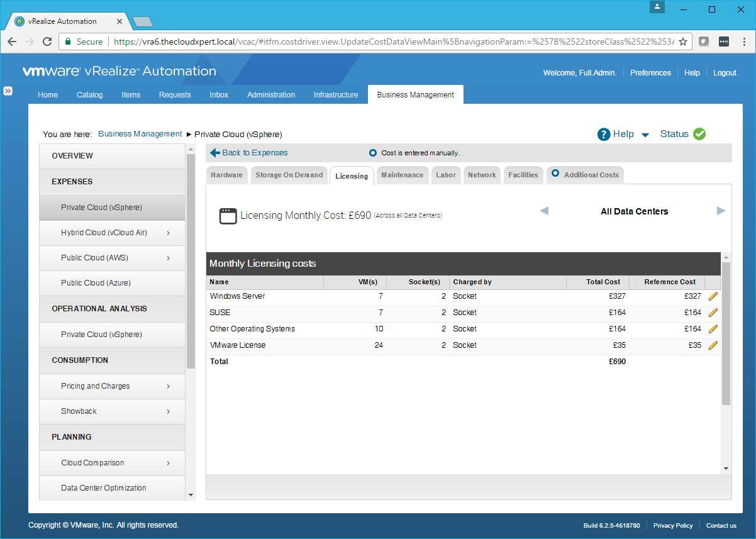
Task: Open the Infrastructure main tab
Action: point(336,95)
